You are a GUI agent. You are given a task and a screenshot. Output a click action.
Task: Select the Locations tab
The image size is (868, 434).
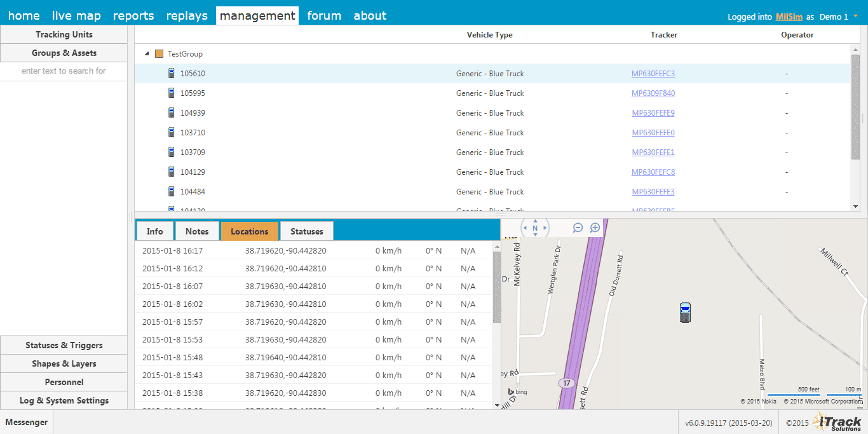250,231
